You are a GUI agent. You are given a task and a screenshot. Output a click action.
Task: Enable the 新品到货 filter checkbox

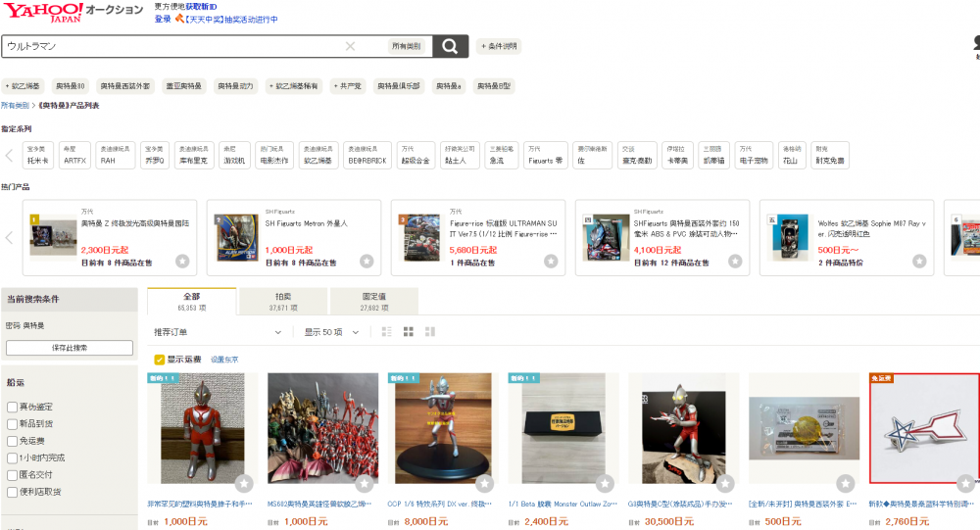point(12,424)
